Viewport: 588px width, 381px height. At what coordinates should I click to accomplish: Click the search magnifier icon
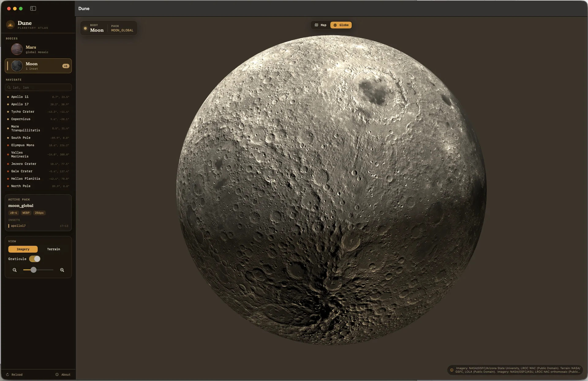(9, 88)
